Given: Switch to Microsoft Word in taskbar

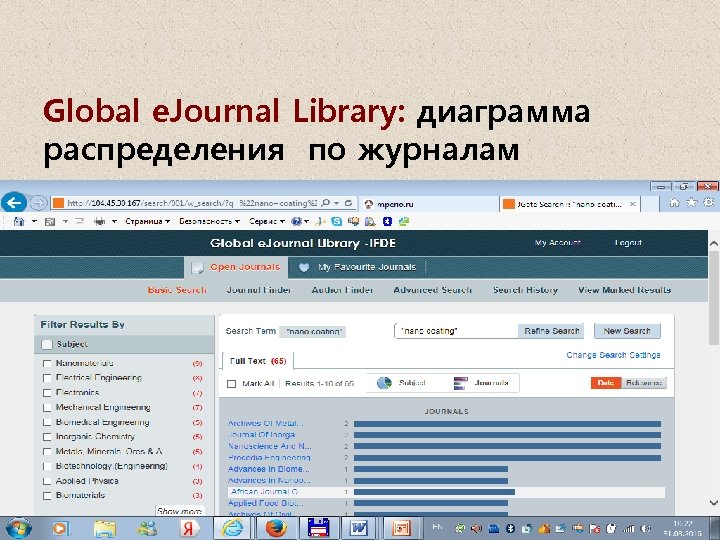Looking at the screenshot, I should click(360, 528).
